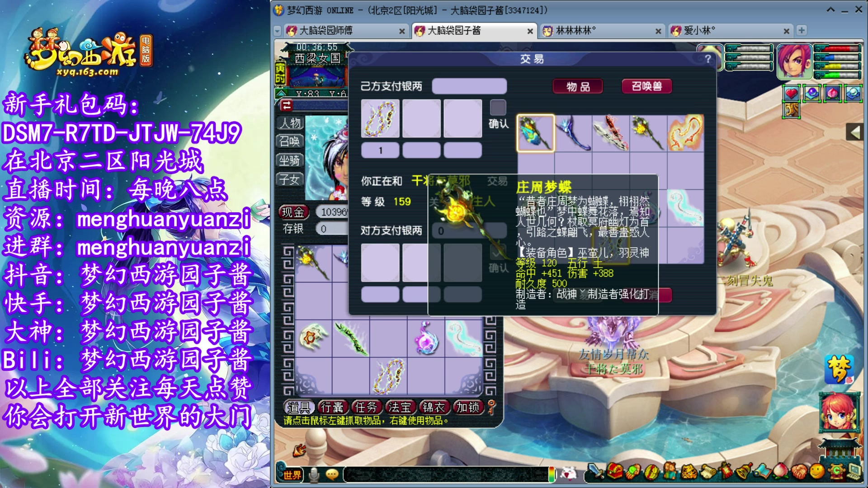
Task: Click the golden key icon beside 加锁
Action: [x=492, y=407]
